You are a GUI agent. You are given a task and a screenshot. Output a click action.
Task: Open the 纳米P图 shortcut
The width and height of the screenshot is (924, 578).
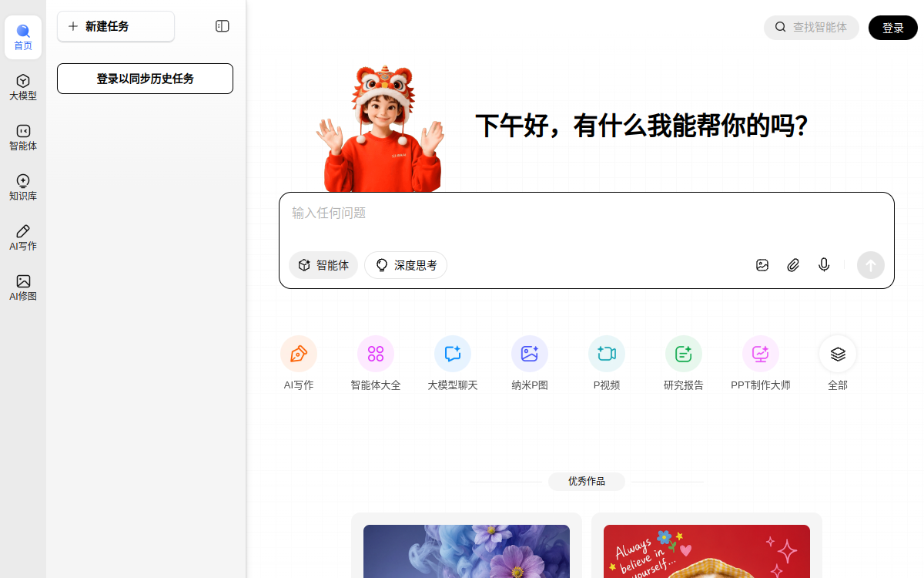pyautogui.click(x=530, y=363)
